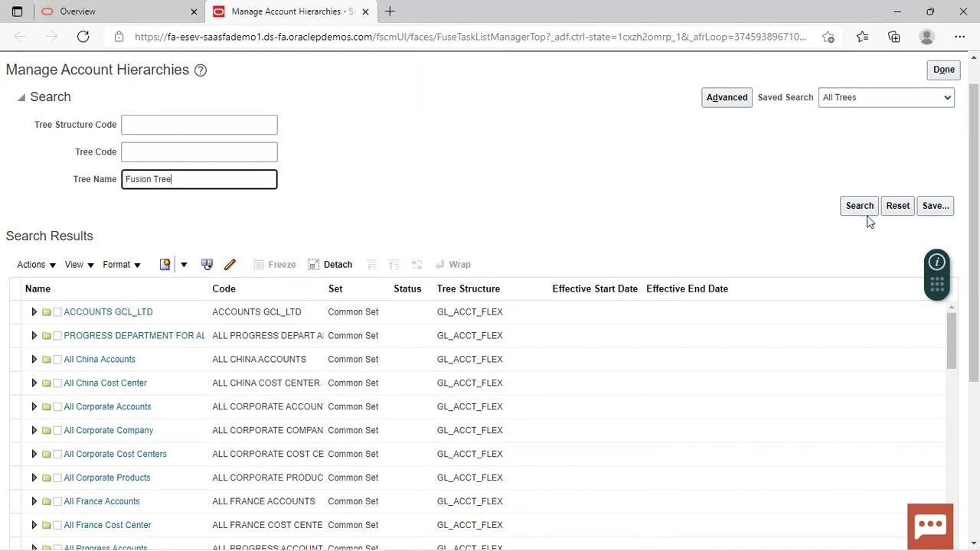The height and width of the screenshot is (551, 980).
Task: Click the Reset button
Action: [898, 206]
